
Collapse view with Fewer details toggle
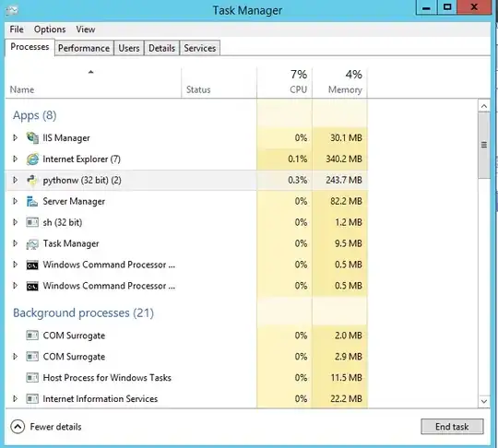(46, 427)
